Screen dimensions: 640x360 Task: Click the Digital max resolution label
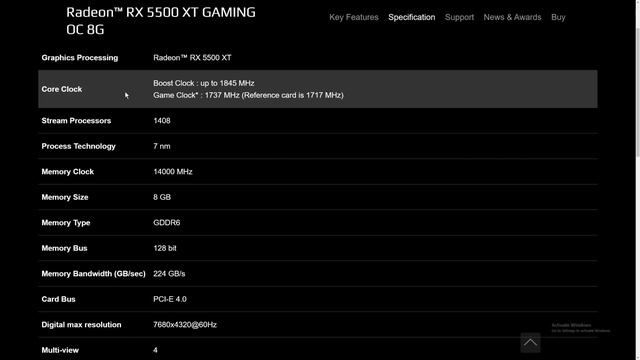point(81,325)
